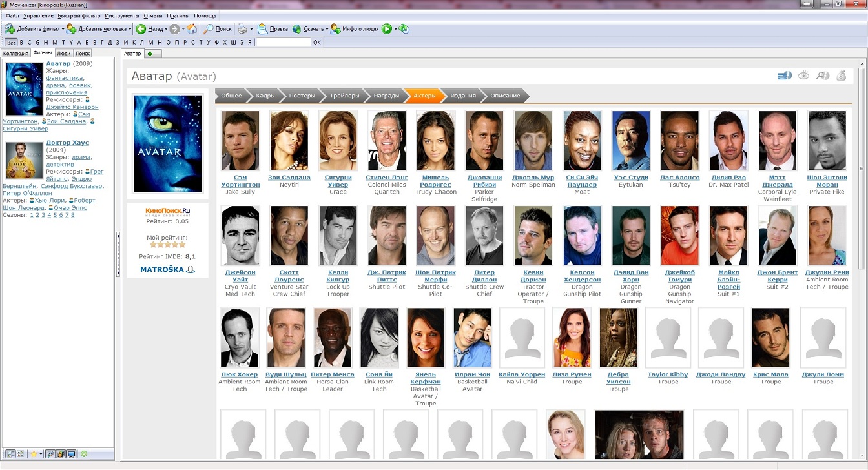Open the Трейлеры section tab
The height and width of the screenshot is (470, 868).
[x=344, y=96]
